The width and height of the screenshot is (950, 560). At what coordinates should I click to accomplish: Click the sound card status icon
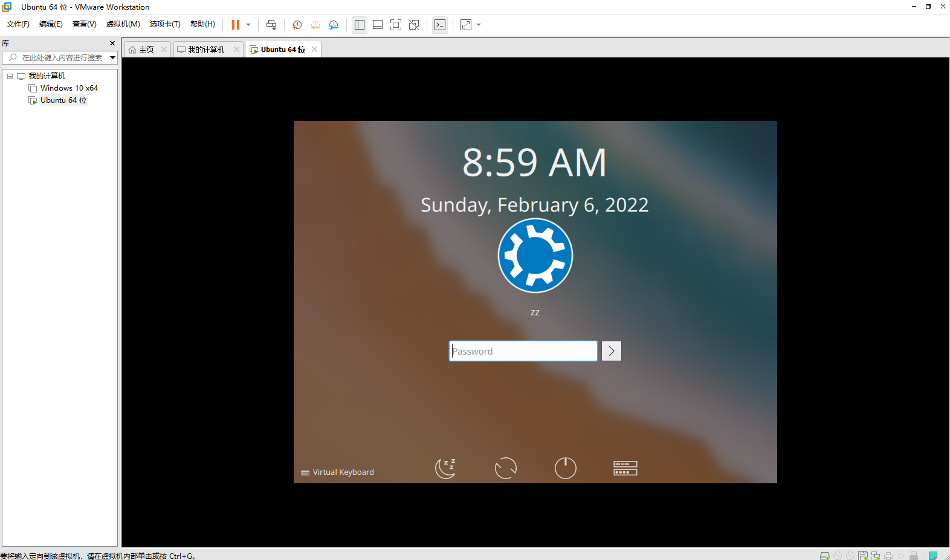901,556
